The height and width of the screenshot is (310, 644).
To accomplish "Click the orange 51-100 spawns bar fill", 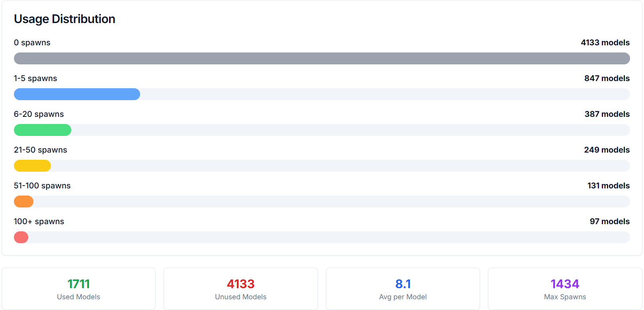I will [x=23, y=201].
